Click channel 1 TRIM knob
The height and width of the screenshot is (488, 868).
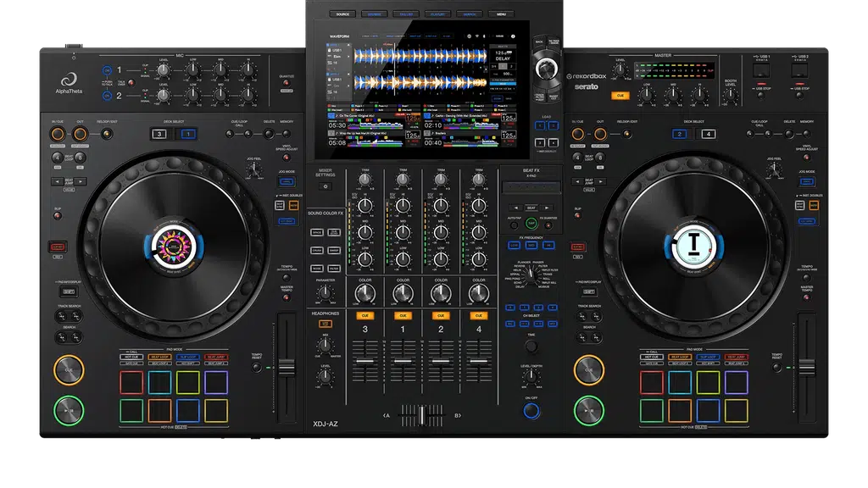pos(403,180)
